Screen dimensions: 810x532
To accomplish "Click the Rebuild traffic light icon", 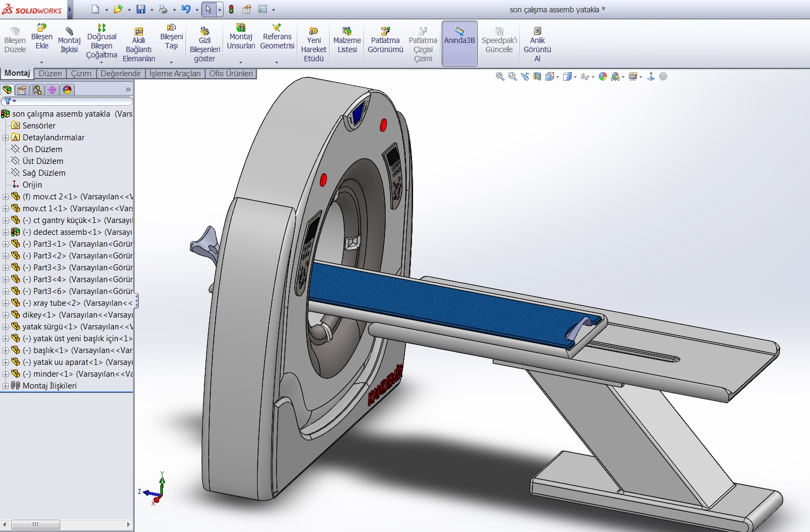I will click(x=231, y=9).
